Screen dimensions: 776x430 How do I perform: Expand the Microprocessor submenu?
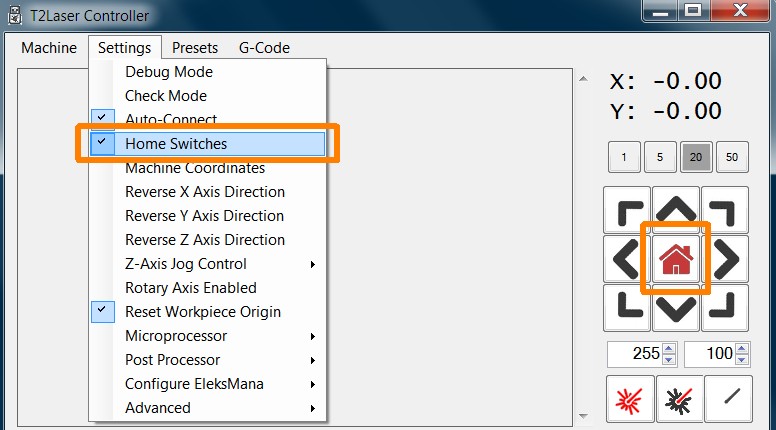[207, 335]
